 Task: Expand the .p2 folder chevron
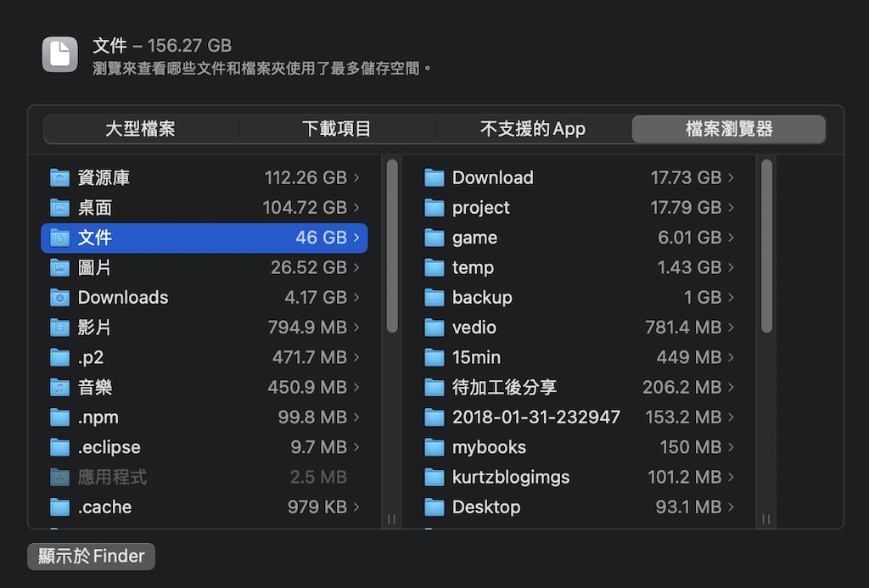pos(356,358)
